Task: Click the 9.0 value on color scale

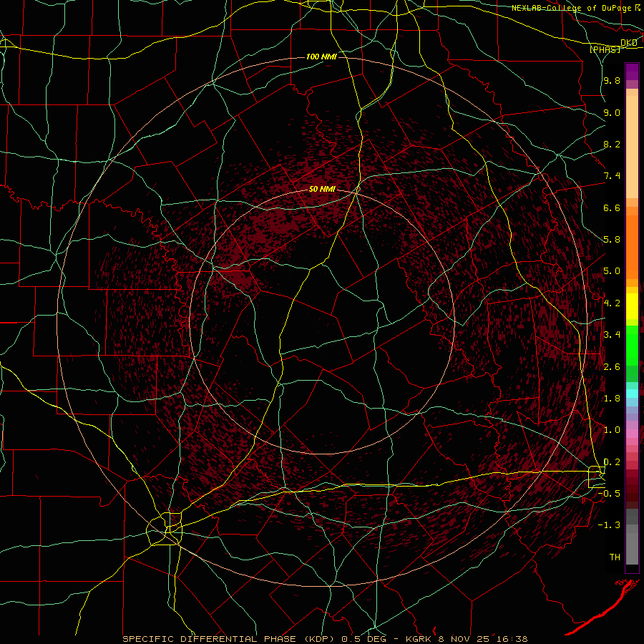Action: coord(612,112)
